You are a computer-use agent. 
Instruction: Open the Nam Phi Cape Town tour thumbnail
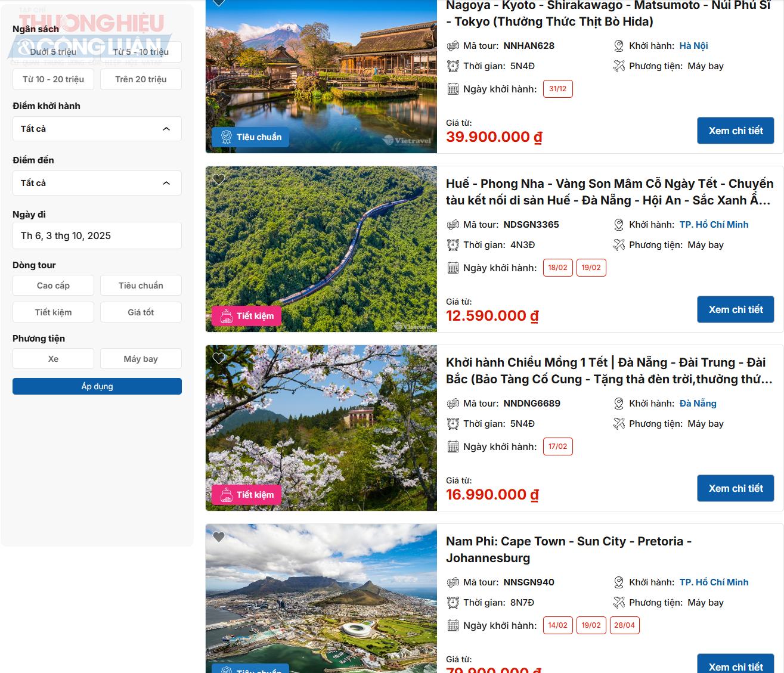click(321, 598)
